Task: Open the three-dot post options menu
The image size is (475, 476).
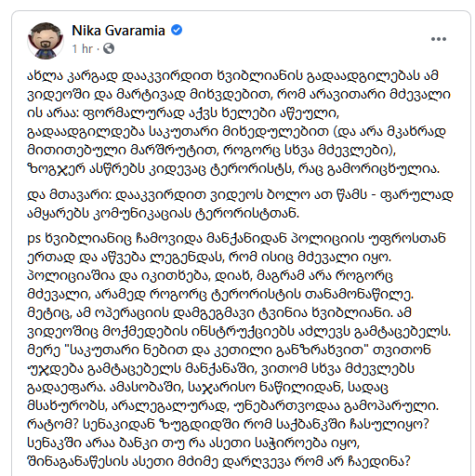Action: [439, 39]
